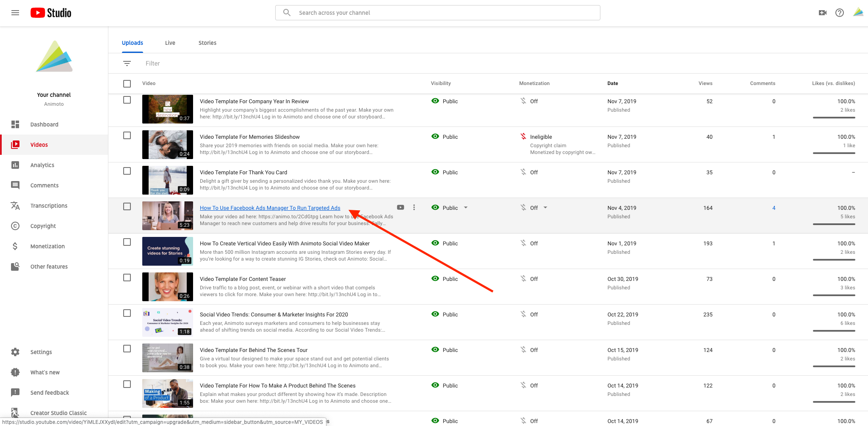Open the Thank You Card video thumbnail

pos(168,180)
